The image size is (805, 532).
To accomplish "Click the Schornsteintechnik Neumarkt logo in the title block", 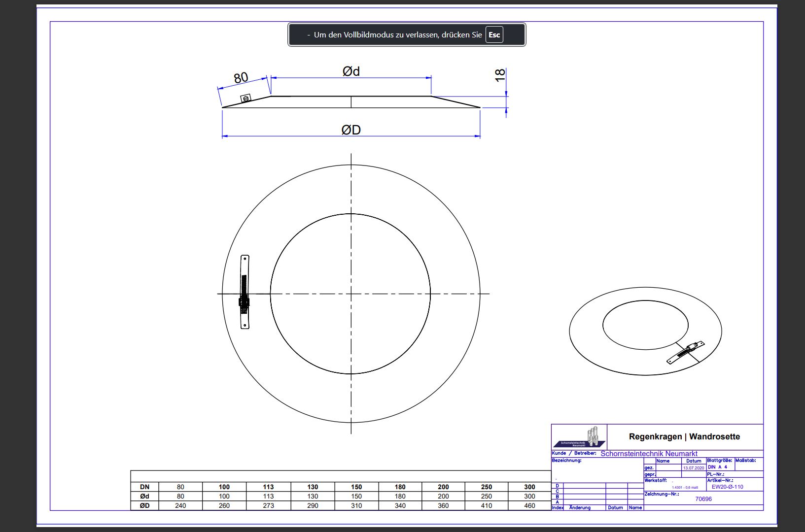I will pos(579,437).
